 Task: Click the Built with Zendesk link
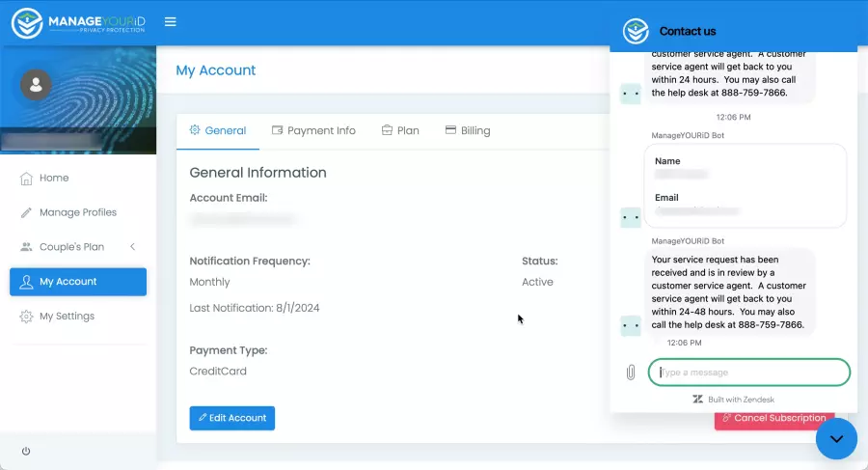(733, 400)
